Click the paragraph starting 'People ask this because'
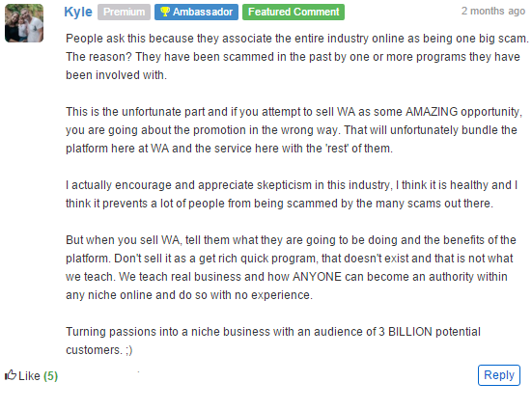The image size is (532, 410). pyautogui.click(x=296, y=57)
